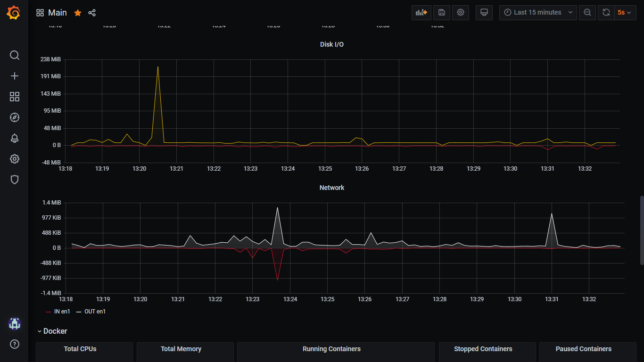Refresh the dashboard now
This screenshot has height=362, width=644.
tap(606, 13)
